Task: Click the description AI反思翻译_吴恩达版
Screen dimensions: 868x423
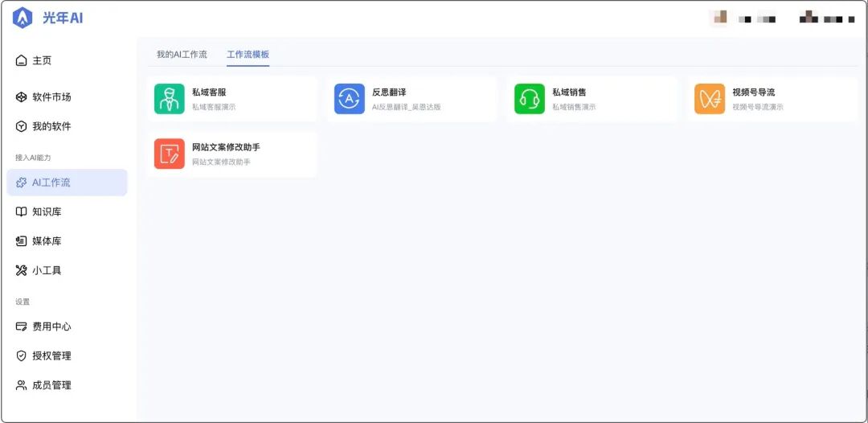Action: coord(407,107)
